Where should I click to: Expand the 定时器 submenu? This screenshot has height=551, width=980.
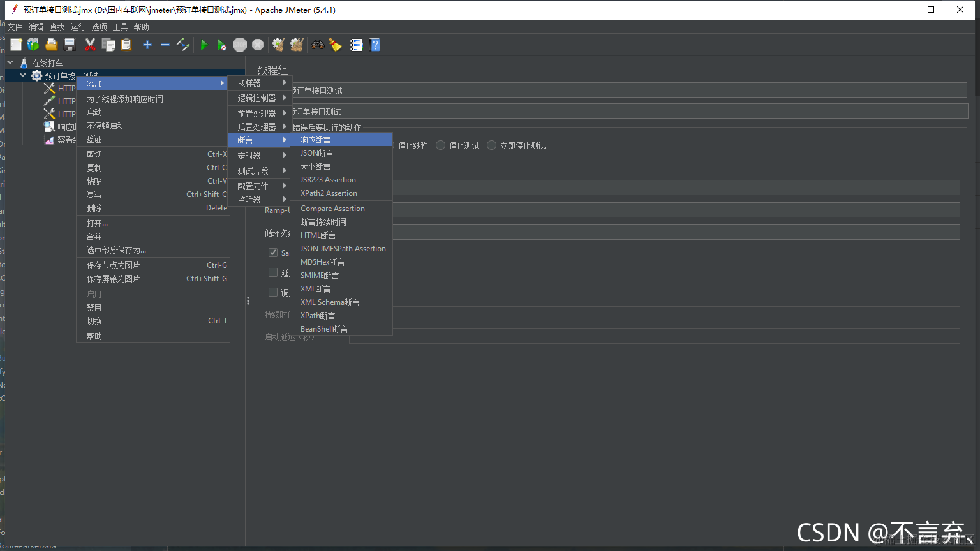(260, 156)
